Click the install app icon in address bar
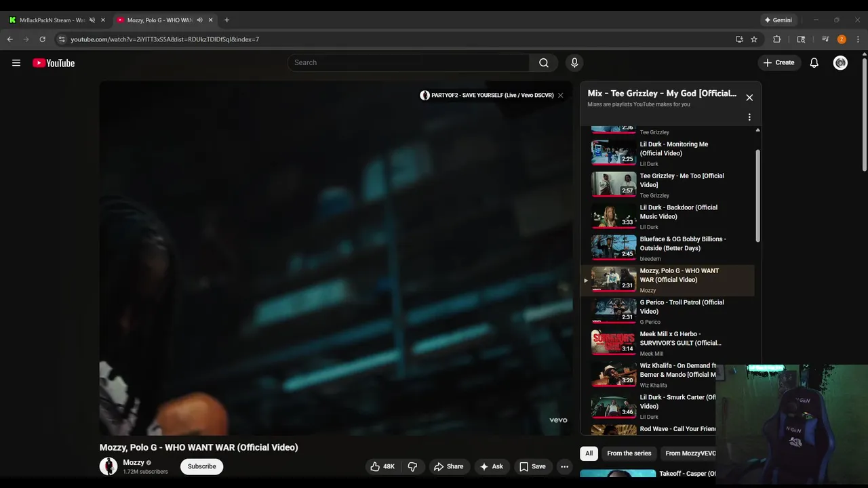This screenshot has height=488, width=868. 739,39
